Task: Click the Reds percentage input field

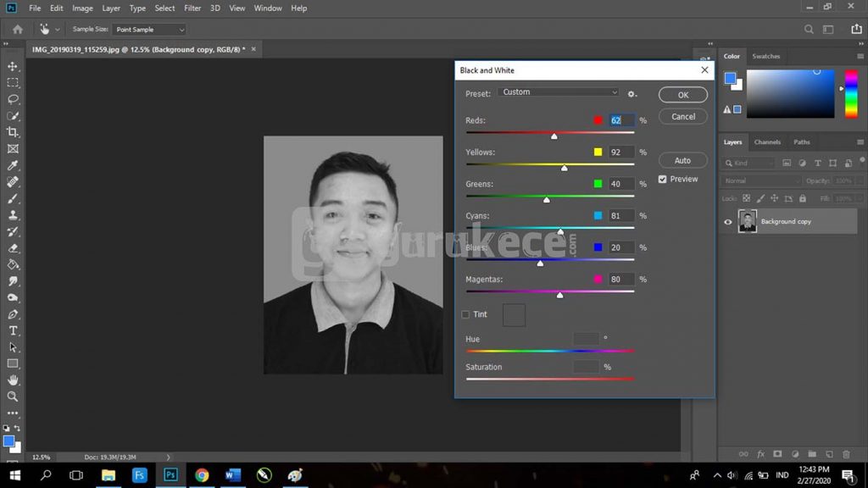Action: tap(621, 120)
